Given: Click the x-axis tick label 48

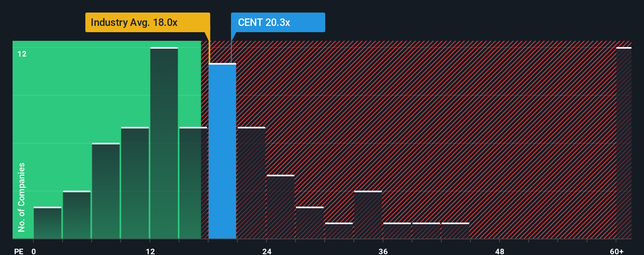Looking at the screenshot, I should click(499, 251).
